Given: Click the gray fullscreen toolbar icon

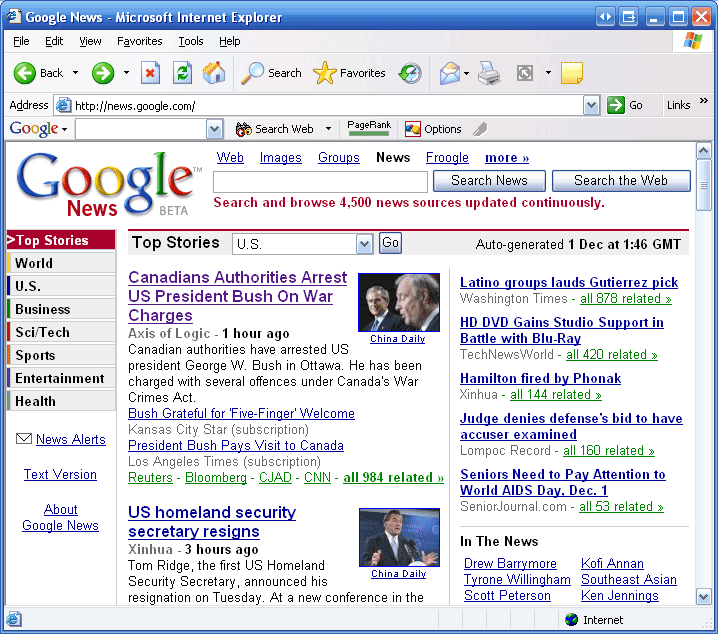Looking at the screenshot, I should [525, 73].
